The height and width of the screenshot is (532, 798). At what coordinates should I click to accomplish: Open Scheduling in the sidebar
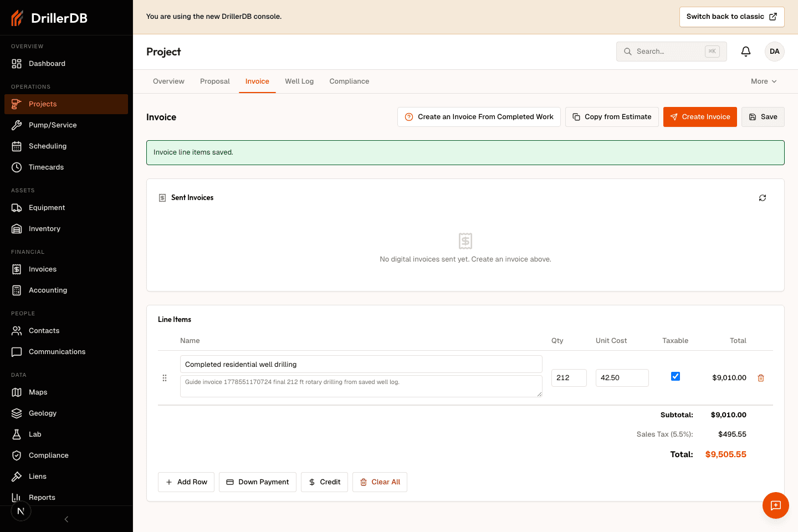pyautogui.click(x=66, y=146)
